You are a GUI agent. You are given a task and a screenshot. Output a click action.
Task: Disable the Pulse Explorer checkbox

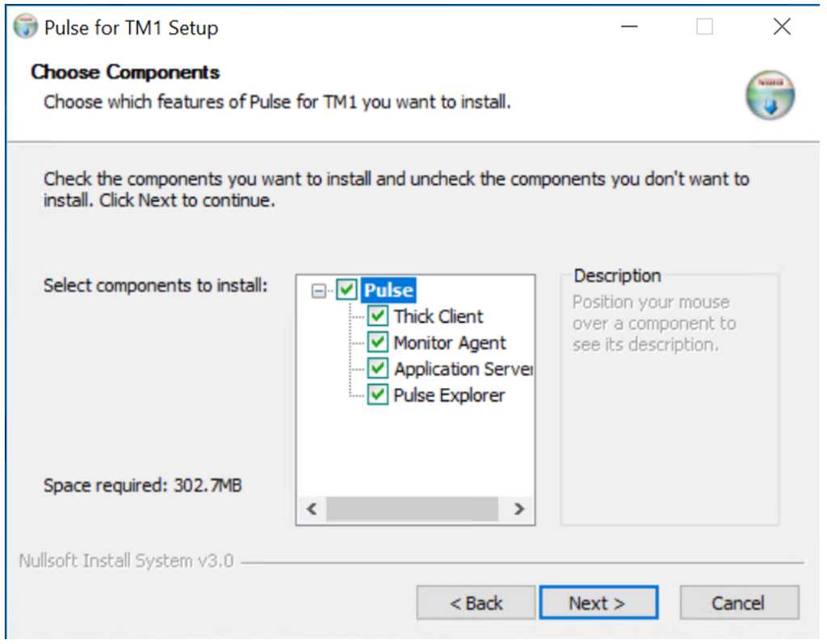tap(378, 395)
